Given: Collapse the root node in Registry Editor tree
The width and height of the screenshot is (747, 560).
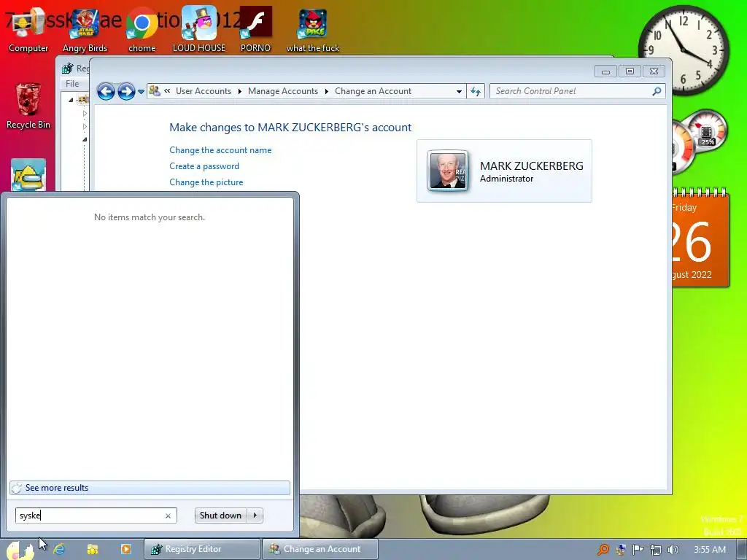Looking at the screenshot, I should coord(71,100).
